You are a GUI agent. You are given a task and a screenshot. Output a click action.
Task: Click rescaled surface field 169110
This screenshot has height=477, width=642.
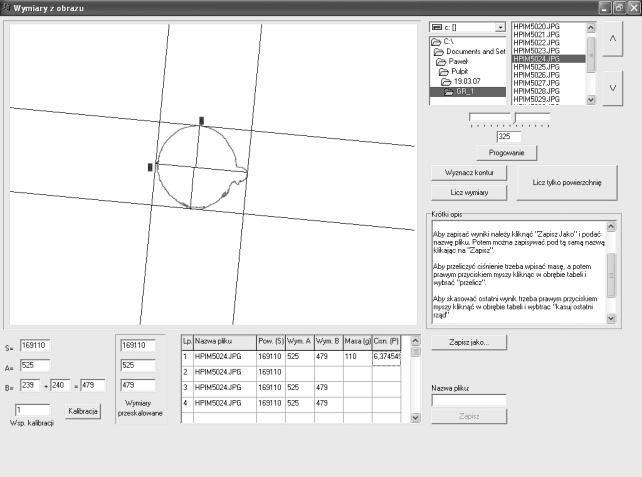click(x=138, y=346)
